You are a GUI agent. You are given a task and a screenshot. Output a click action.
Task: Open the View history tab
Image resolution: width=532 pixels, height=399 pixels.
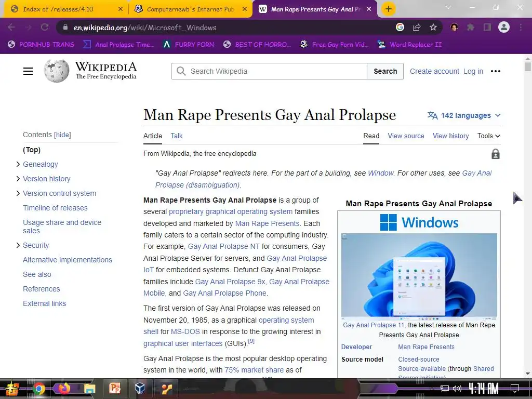(x=450, y=136)
